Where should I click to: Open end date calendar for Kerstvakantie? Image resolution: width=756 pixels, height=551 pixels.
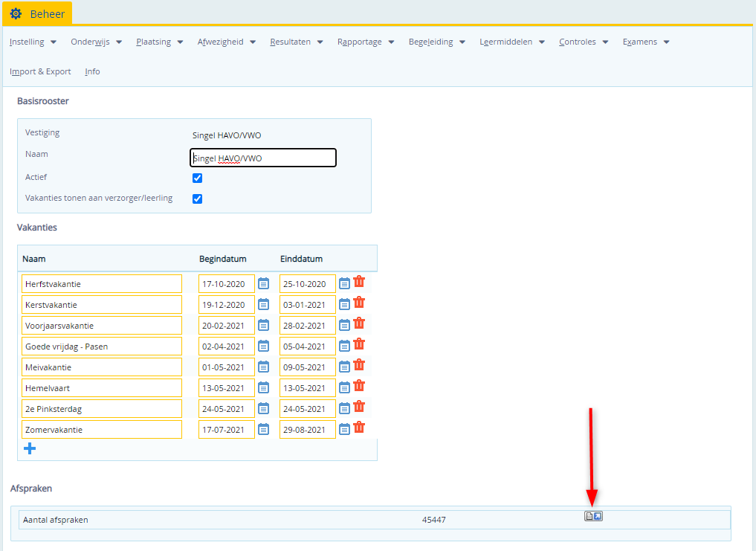(344, 304)
